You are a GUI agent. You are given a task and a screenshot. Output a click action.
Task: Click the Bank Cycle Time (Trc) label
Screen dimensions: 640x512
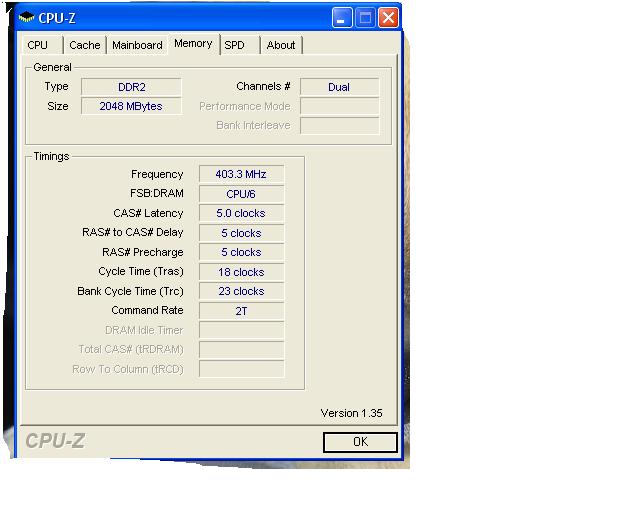coord(130,291)
